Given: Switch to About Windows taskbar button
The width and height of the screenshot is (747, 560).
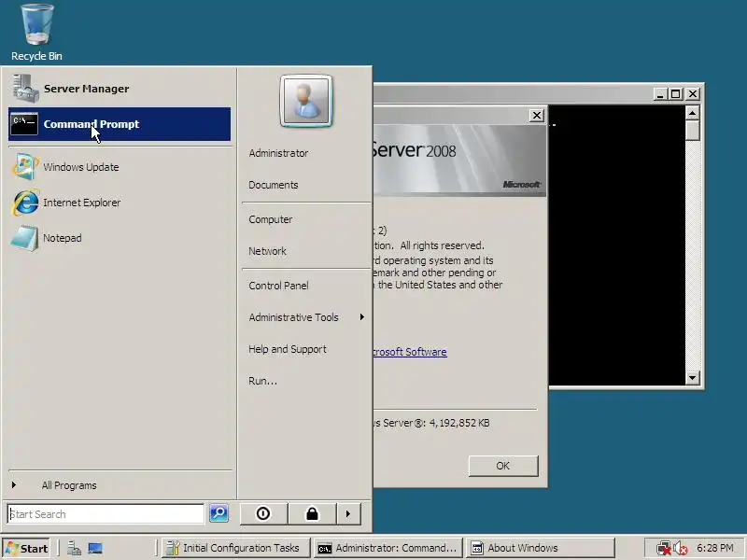Looking at the screenshot, I should 541,548.
